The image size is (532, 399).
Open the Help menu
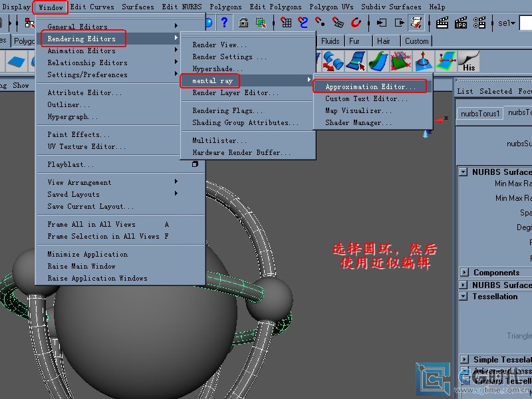click(x=438, y=7)
